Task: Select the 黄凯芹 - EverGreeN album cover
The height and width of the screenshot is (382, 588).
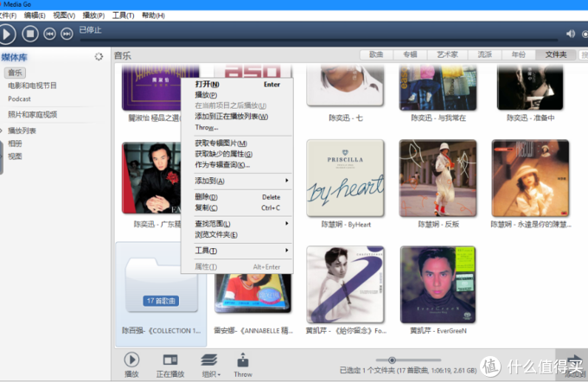Action: point(438,284)
